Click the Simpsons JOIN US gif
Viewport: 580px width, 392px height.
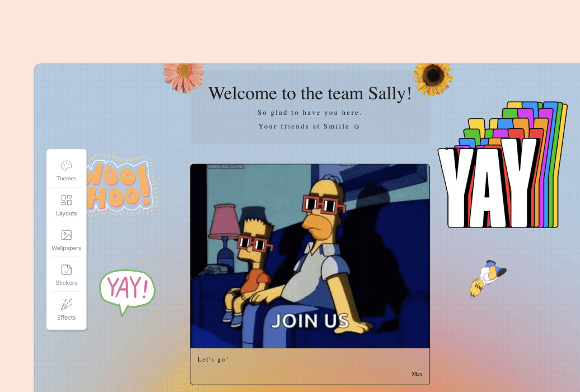310,256
